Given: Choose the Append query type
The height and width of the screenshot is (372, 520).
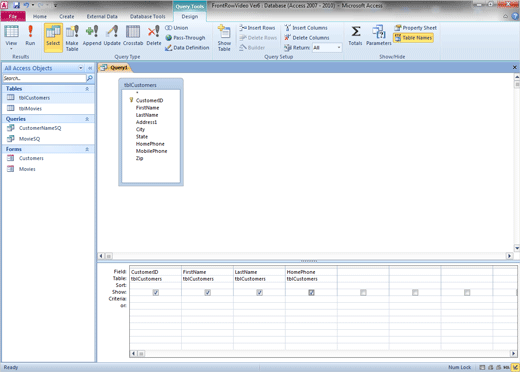Looking at the screenshot, I should [92, 35].
